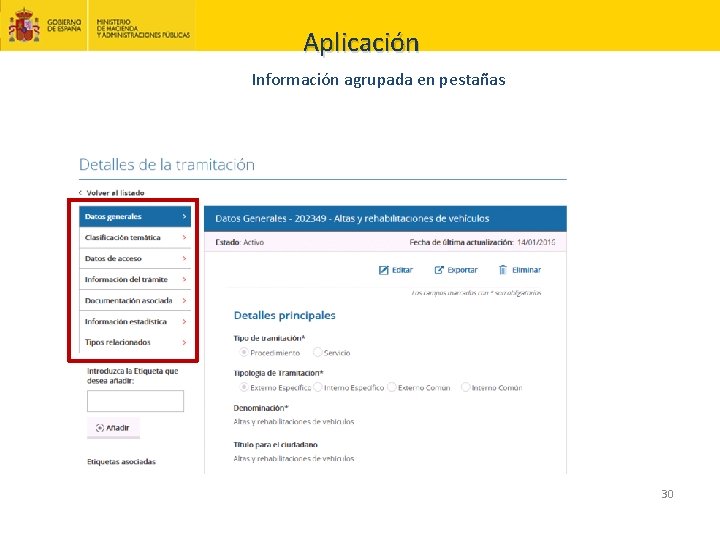Click the Editar link text

click(402, 270)
